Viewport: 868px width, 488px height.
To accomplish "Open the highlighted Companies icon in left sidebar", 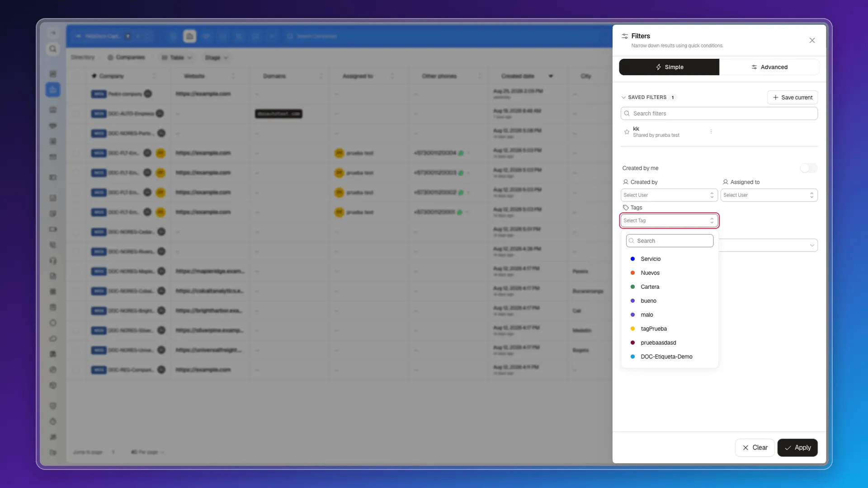I will tap(53, 89).
